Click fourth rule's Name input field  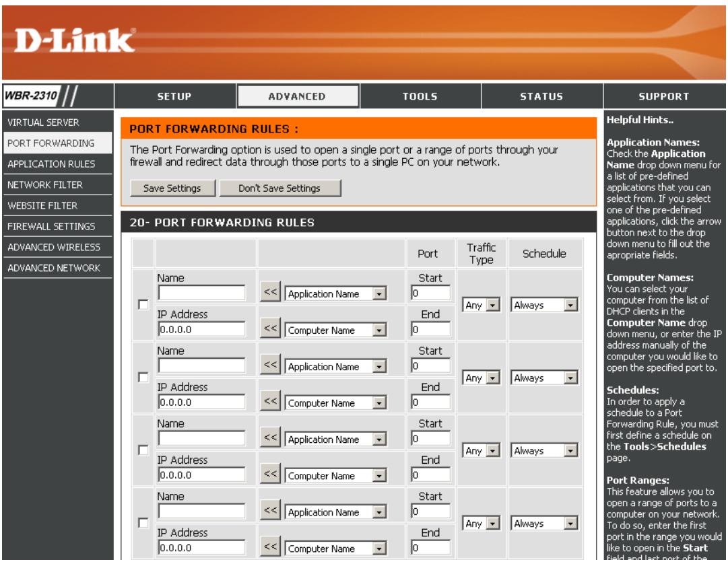(x=201, y=512)
